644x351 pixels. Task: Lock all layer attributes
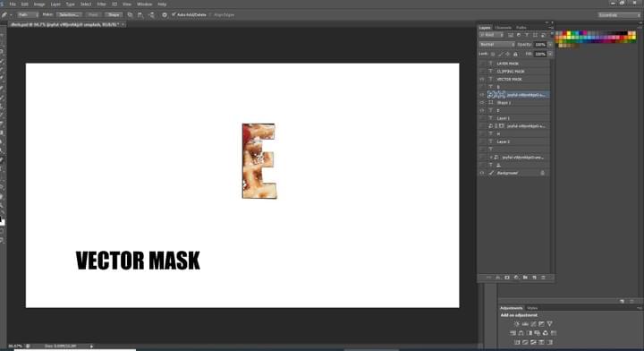[x=516, y=54]
